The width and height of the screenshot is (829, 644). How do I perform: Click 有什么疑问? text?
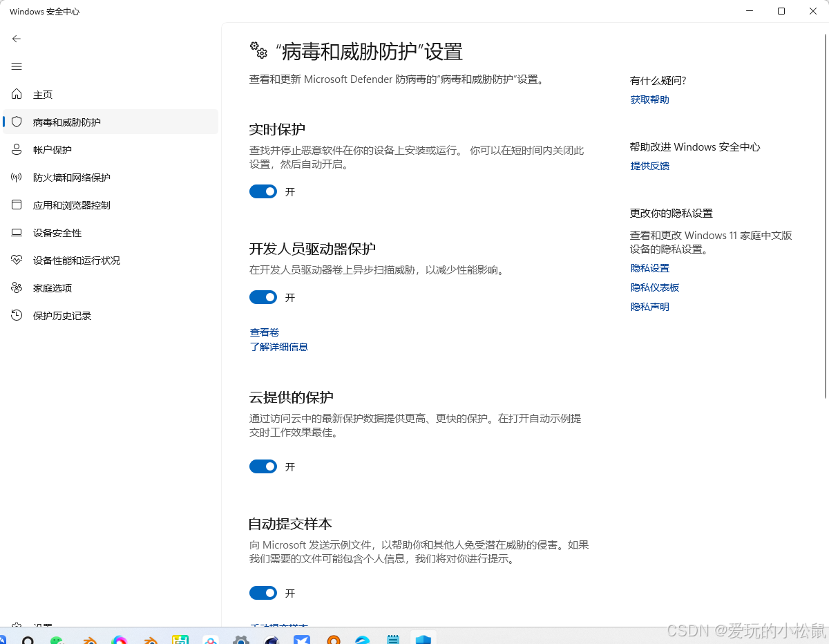click(658, 80)
